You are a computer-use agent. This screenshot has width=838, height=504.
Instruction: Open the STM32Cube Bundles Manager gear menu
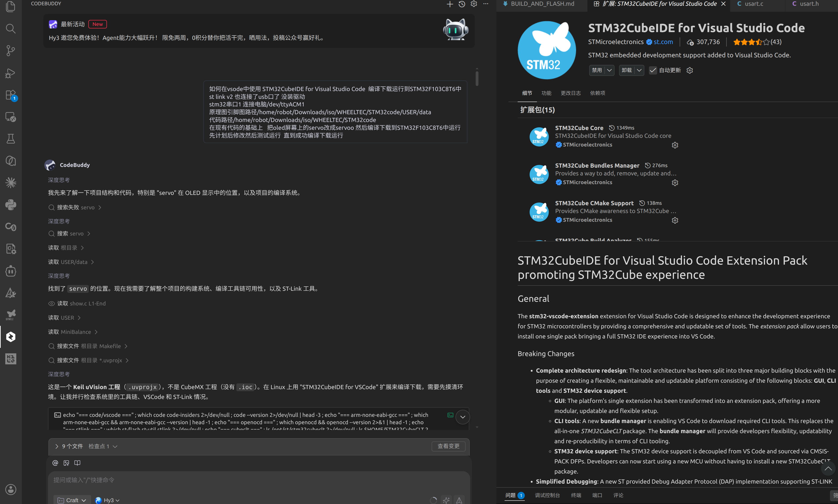point(675,183)
